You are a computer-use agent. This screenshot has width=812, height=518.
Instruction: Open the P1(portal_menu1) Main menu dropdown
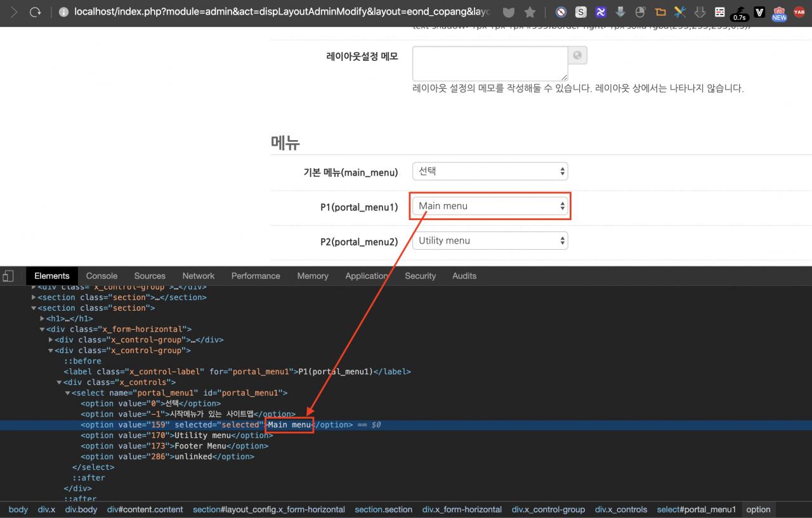(490, 206)
